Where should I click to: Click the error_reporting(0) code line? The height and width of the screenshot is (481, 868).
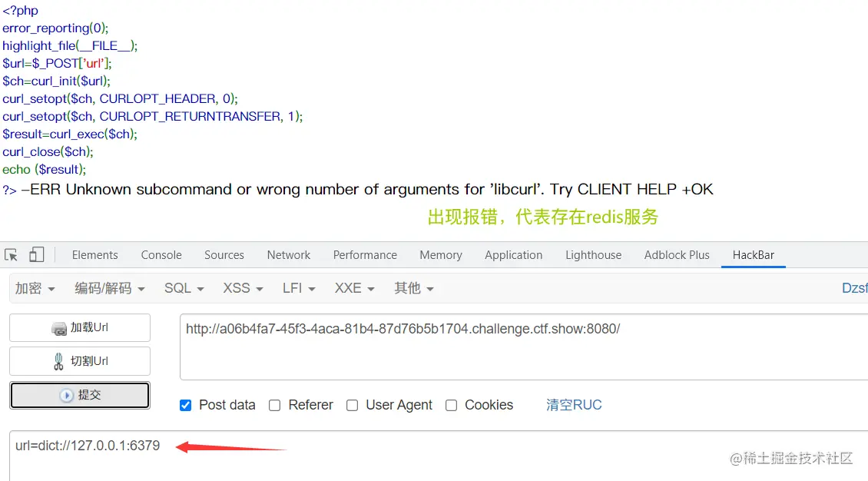coord(55,28)
